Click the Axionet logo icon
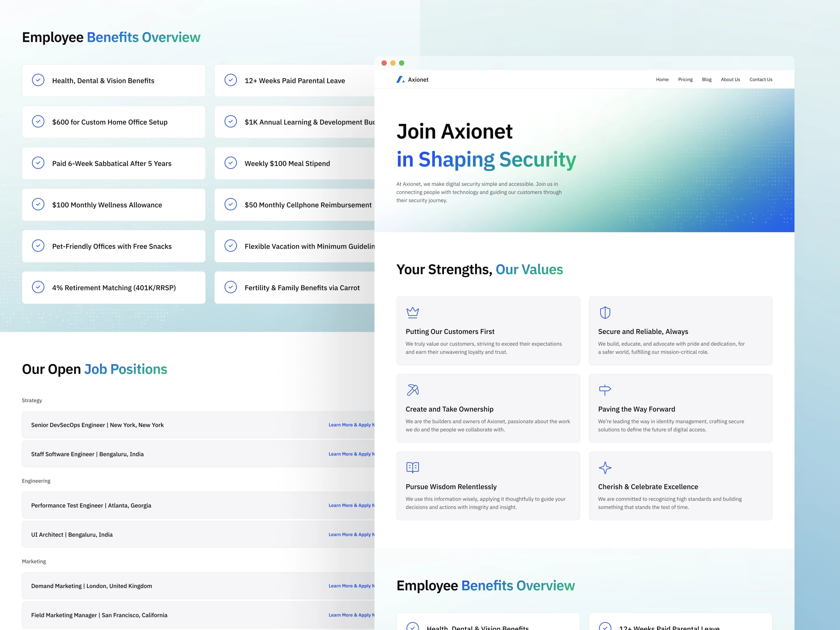This screenshot has height=630, width=840. click(400, 79)
